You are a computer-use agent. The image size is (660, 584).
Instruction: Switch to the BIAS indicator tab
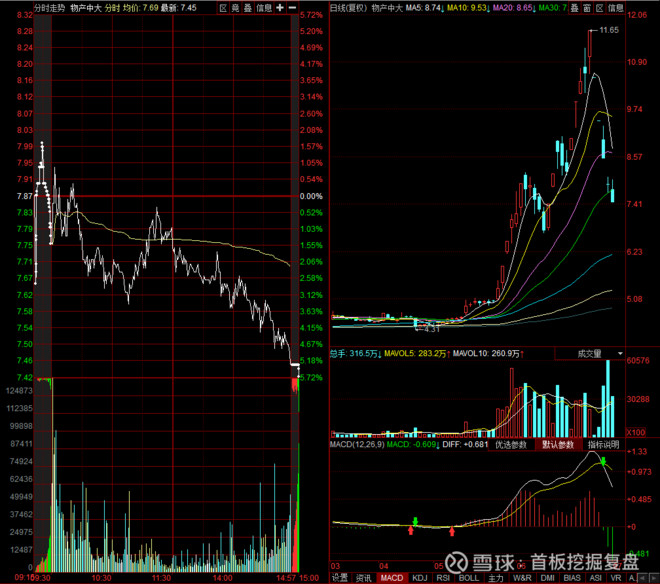(x=572, y=578)
